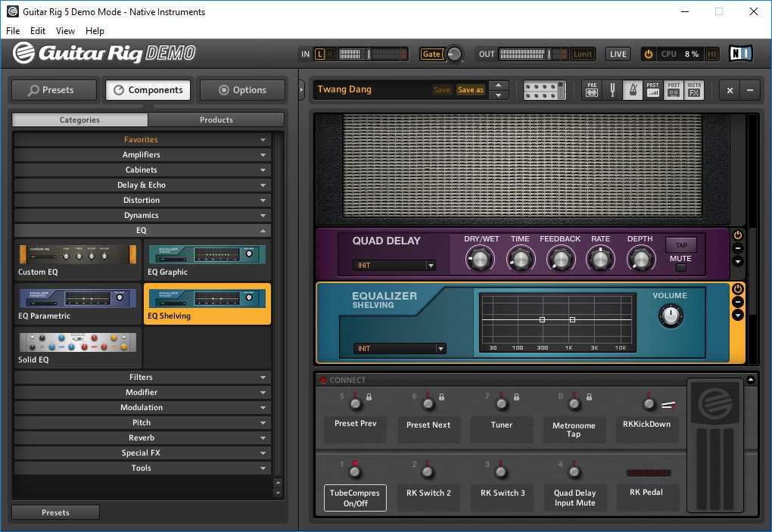This screenshot has width=772, height=532.
Task: Click the Native Instruments NI logo
Action: (740, 54)
